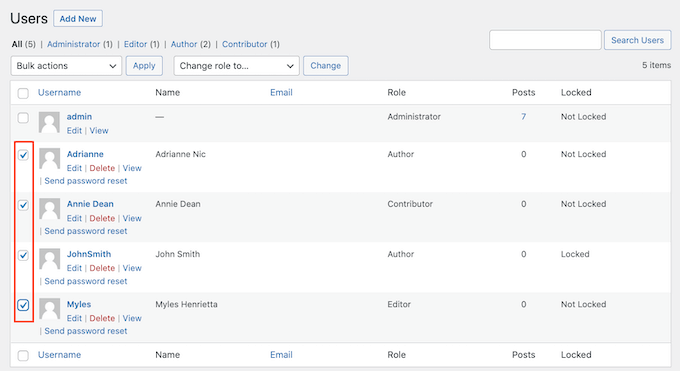The image size is (680, 371).
Task: Click the Contributor role cell
Action: (410, 204)
